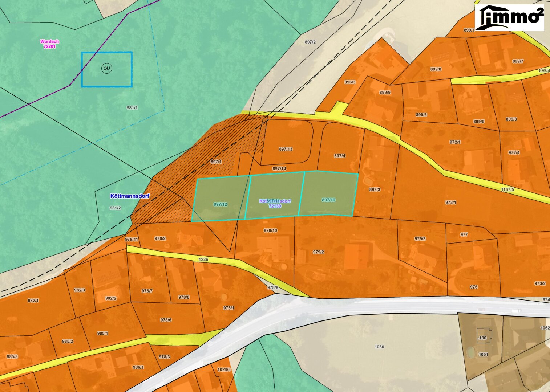The width and height of the screenshot is (550, 392).
Task: Click the forest parcel 981/1
Action: 132,108
